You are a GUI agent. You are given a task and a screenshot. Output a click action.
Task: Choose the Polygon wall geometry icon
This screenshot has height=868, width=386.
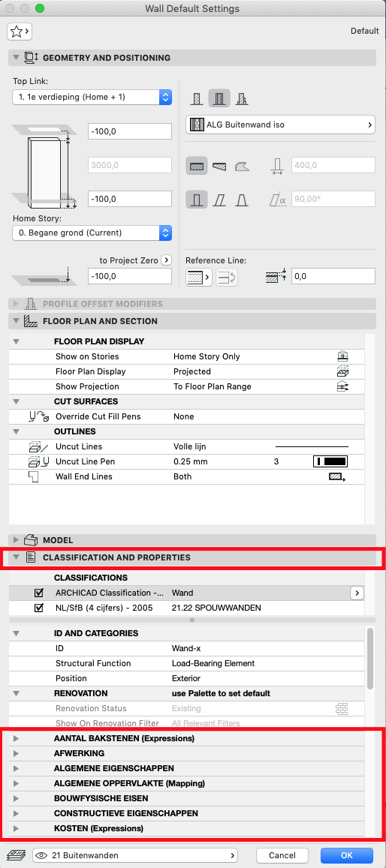242,165
